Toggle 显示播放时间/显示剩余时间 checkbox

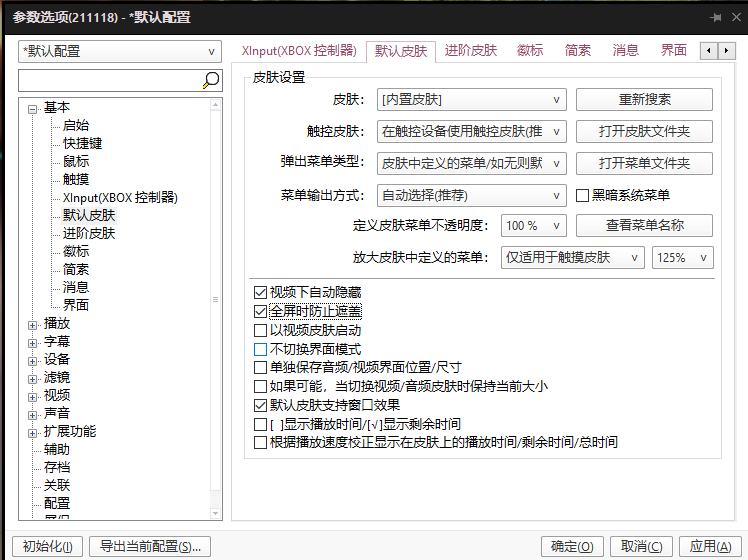pos(260,424)
